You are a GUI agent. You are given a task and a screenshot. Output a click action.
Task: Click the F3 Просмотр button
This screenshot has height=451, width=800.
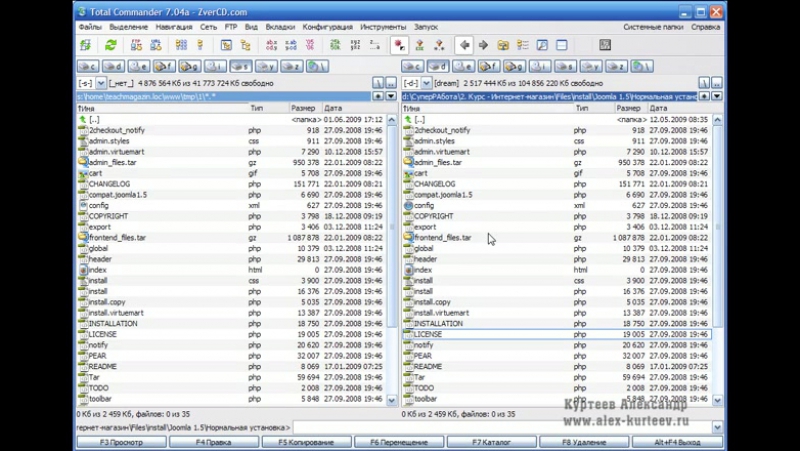(121, 442)
